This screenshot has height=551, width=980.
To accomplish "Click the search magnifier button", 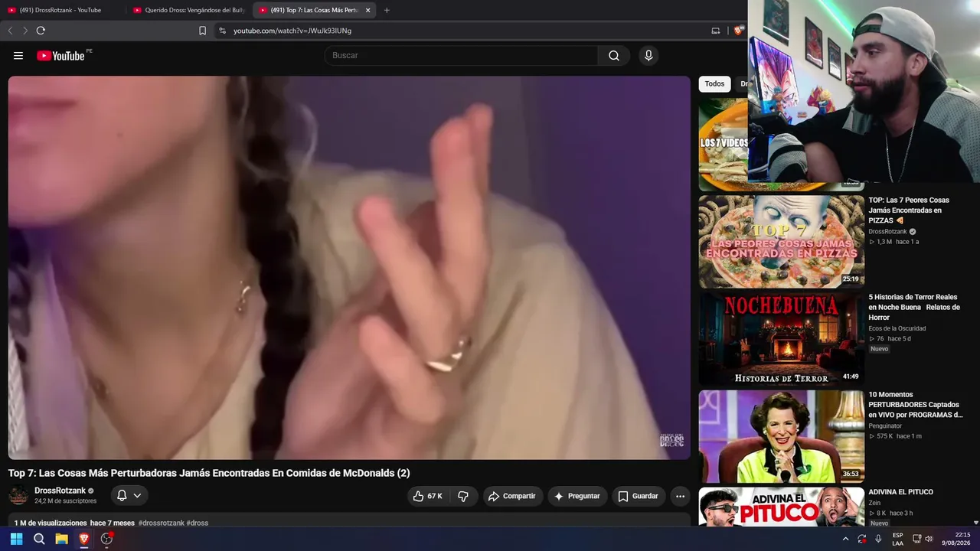I will tap(614, 56).
